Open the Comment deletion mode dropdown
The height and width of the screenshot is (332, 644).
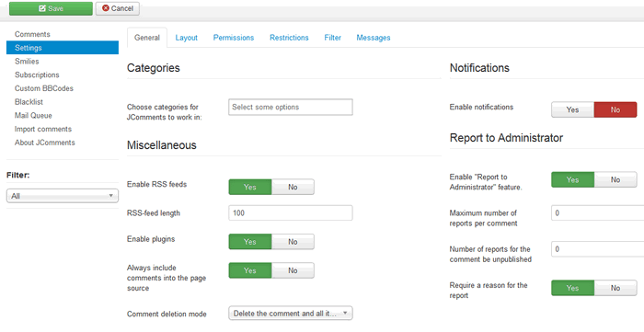[291, 314]
